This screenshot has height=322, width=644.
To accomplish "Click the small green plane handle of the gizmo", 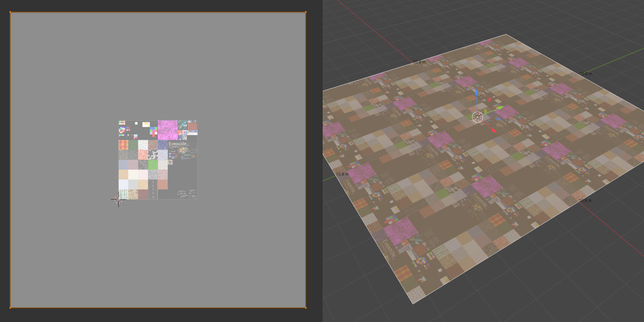I will pyautogui.click(x=486, y=111).
